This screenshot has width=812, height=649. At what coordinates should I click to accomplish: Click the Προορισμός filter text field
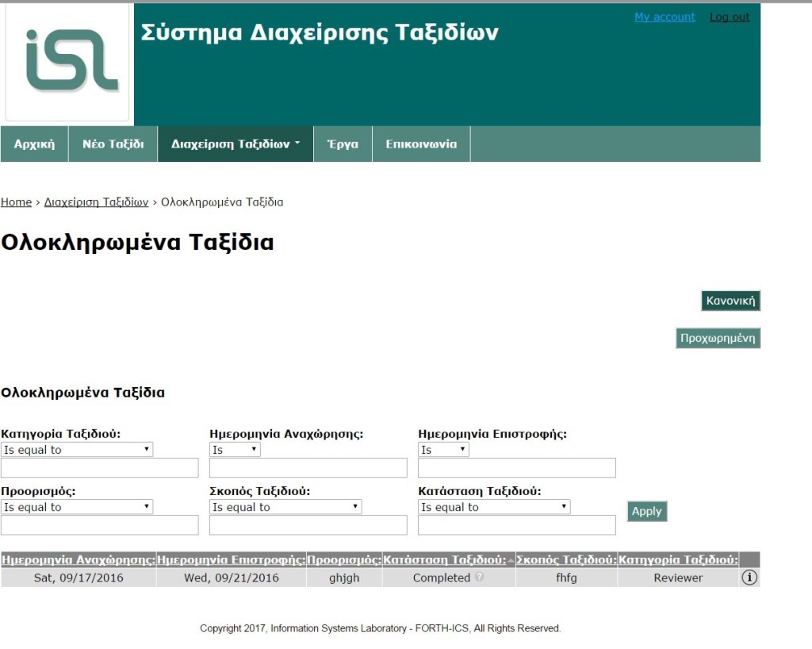[x=99, y=525]
